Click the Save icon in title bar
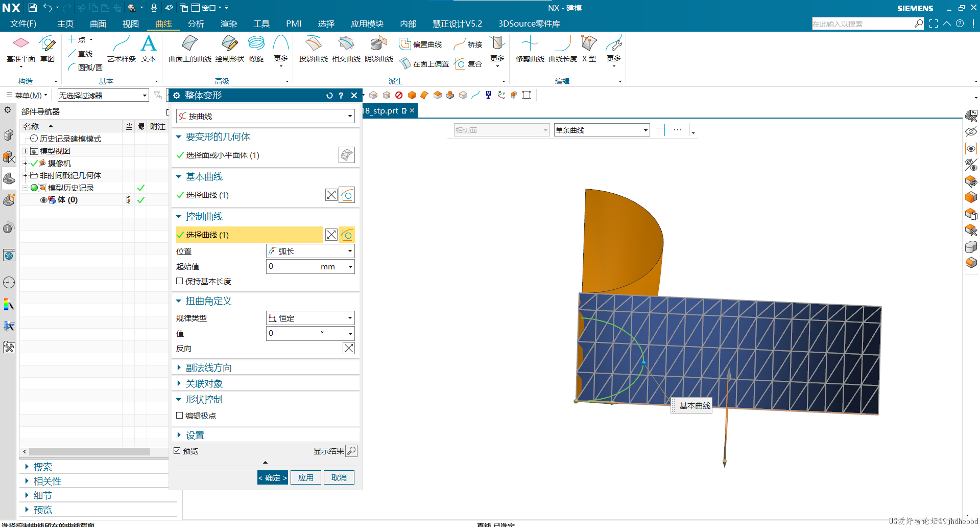The image size is (980, 527). coord(33,8)
